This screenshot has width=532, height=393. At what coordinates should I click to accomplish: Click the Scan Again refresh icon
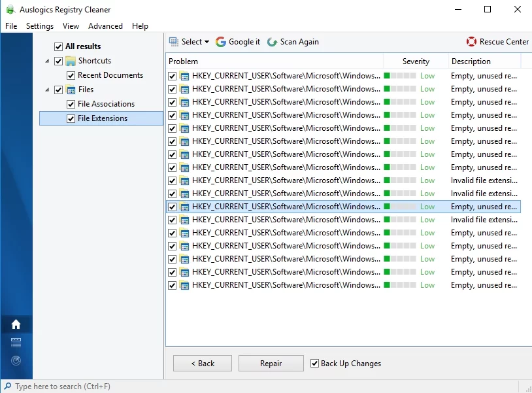point(272,42)
